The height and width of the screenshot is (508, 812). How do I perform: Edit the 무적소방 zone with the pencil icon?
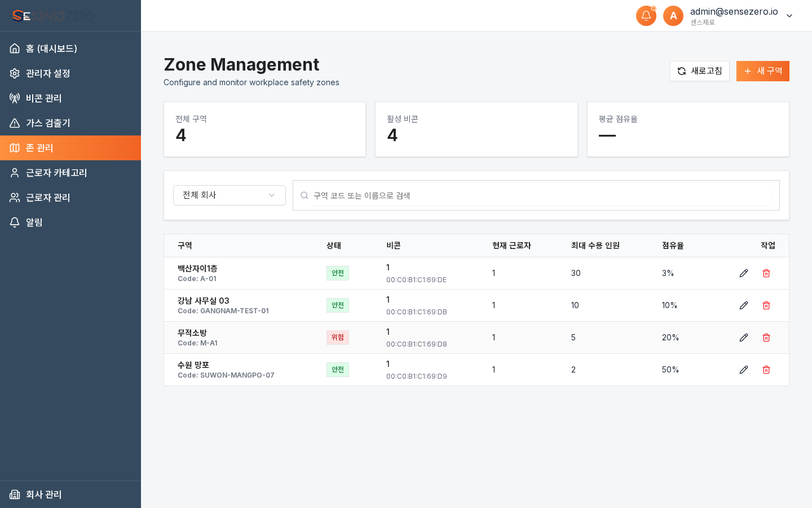(744, 338)
